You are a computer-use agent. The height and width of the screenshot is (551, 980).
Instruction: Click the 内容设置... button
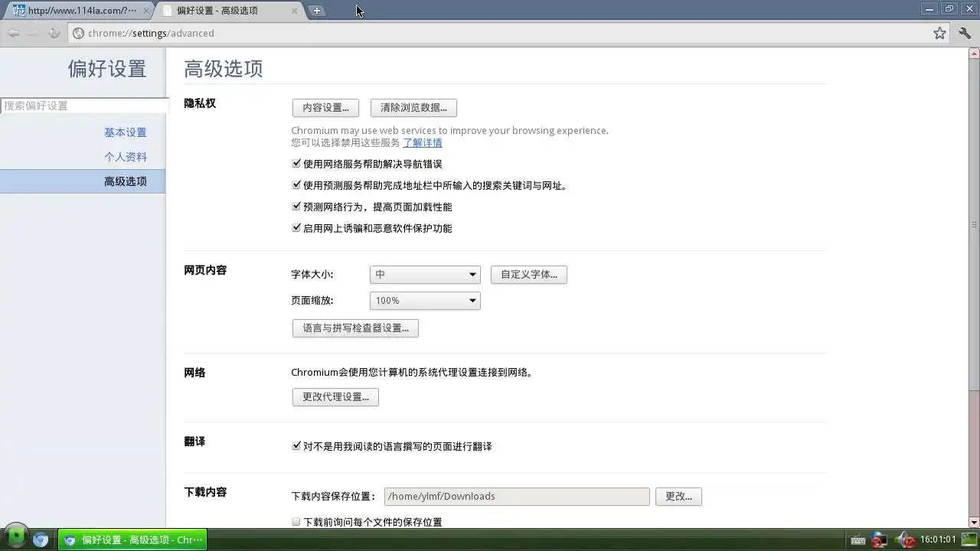(x=325, y=108)
